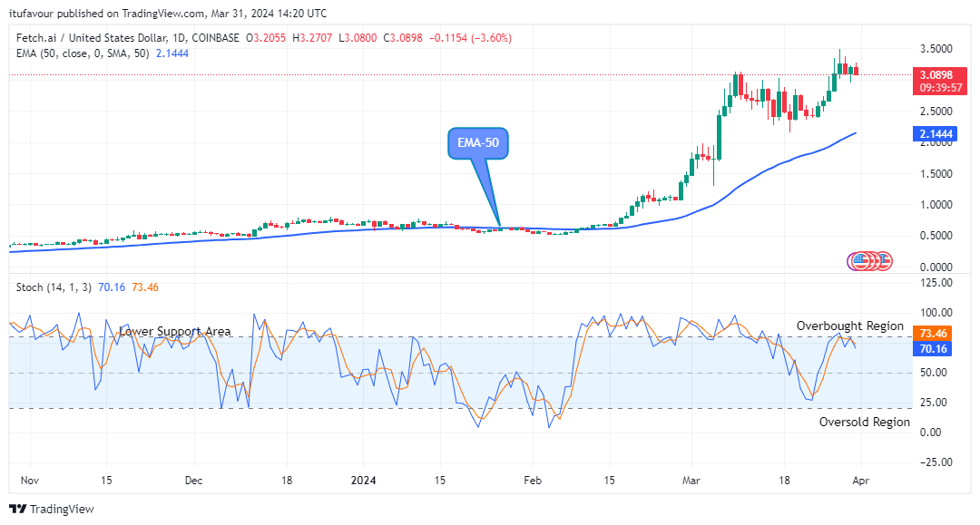Screen dimensions: 980x525
Task: Click the 09:39:57 candle countdown timer
Action: click(x=940, y=88)
